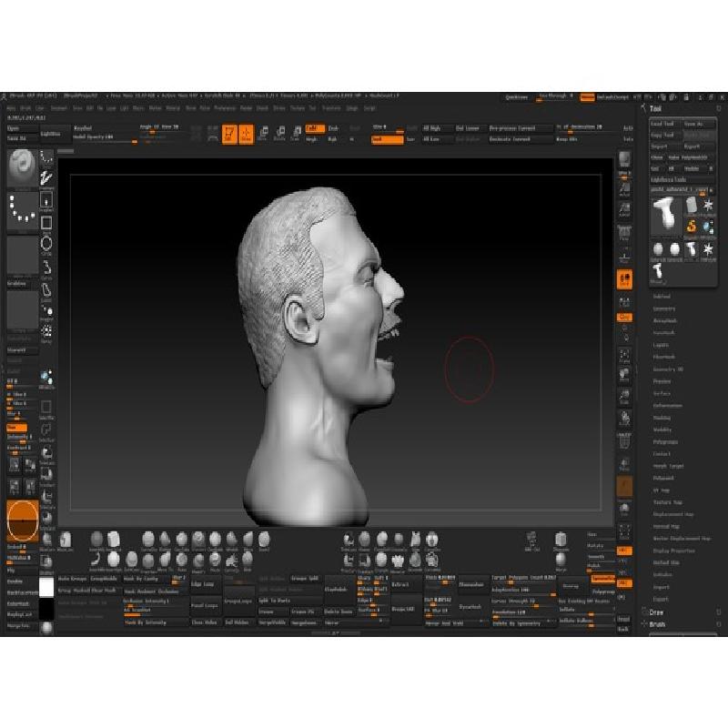Toggle the orange Draw mode button
728x728 pixels.
(246, 134)
